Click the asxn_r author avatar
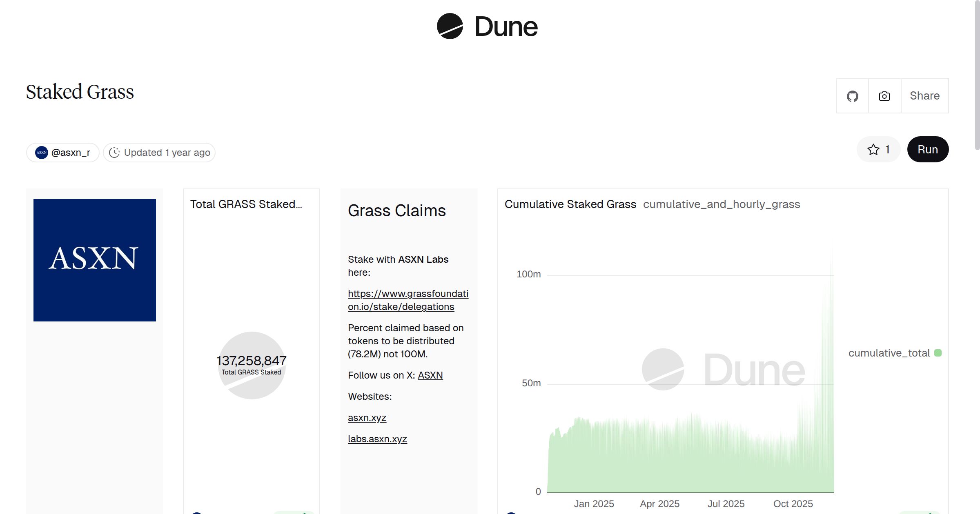This screenshot has height=514, width=980. (42, 153)
